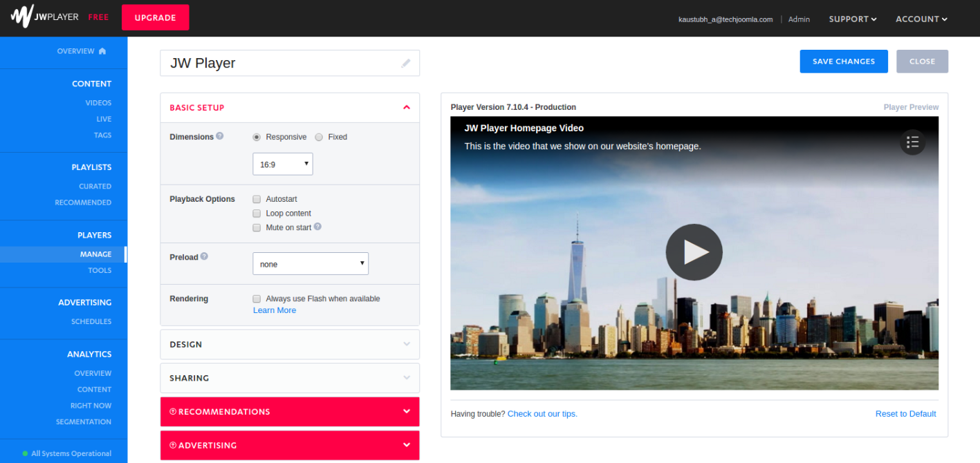This screenshot has width=980, height=463.
Task: Enable the Mute on start checkbox
Action: 257,227
